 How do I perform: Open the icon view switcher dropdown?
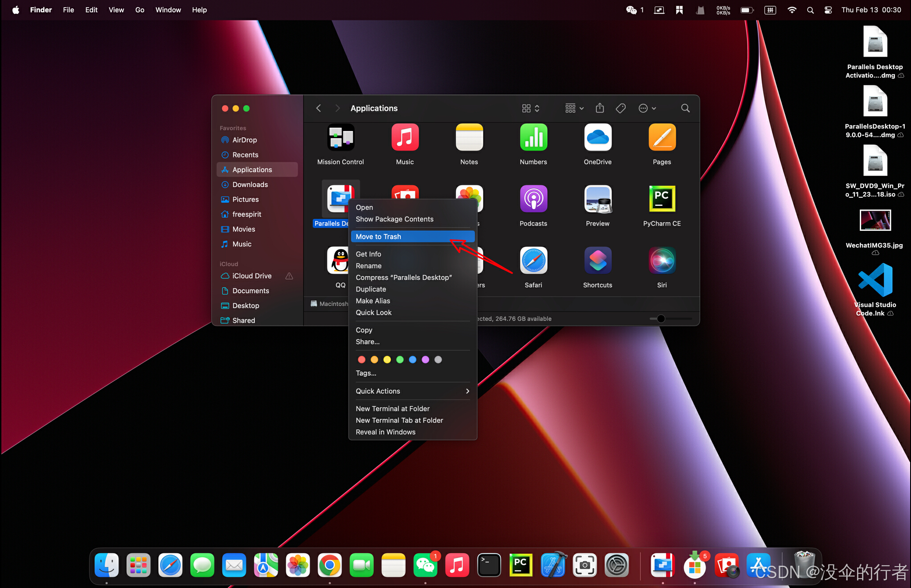tap(530, 108)
